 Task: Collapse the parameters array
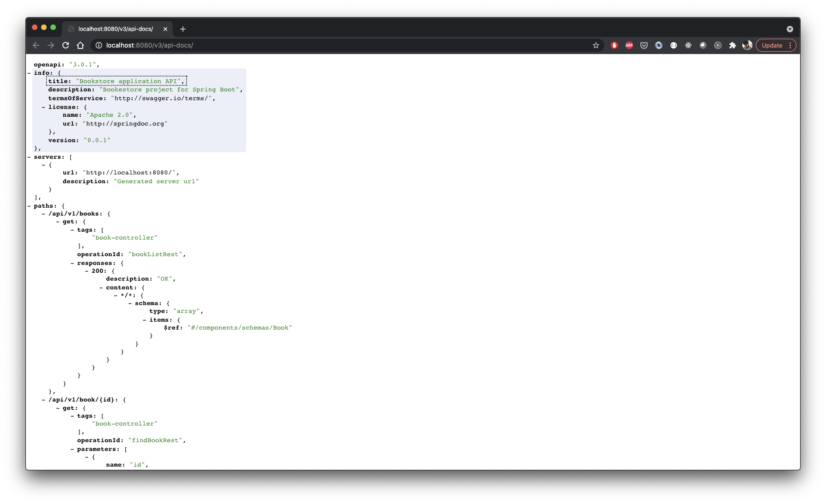pyautogui.click(x=73, y=449)
